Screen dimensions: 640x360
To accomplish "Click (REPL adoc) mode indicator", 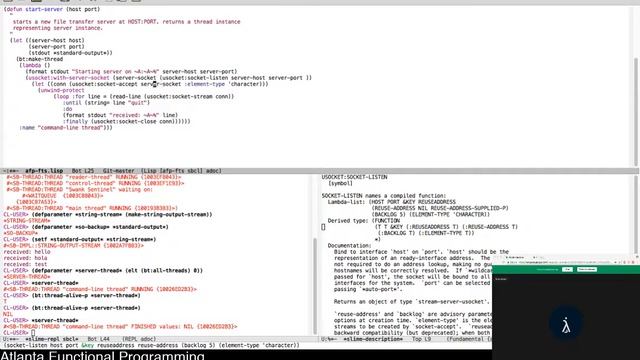I will [139, 339].
